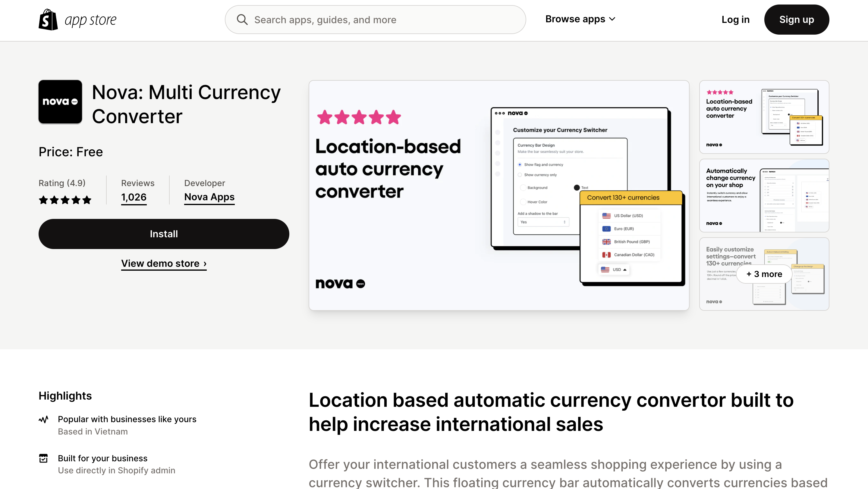Click the Shopify bag logo icon
This screenshot has height=489, width=868.
pos(48,20)
